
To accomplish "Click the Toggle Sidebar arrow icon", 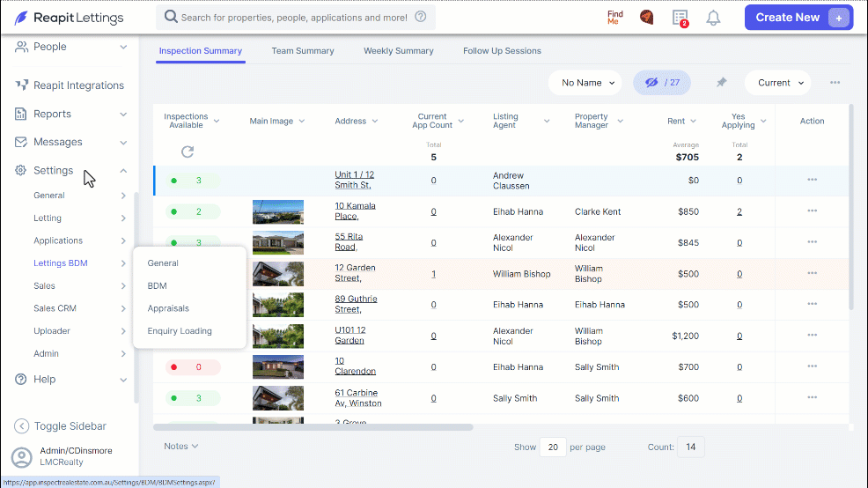I will tap(21, 426).
